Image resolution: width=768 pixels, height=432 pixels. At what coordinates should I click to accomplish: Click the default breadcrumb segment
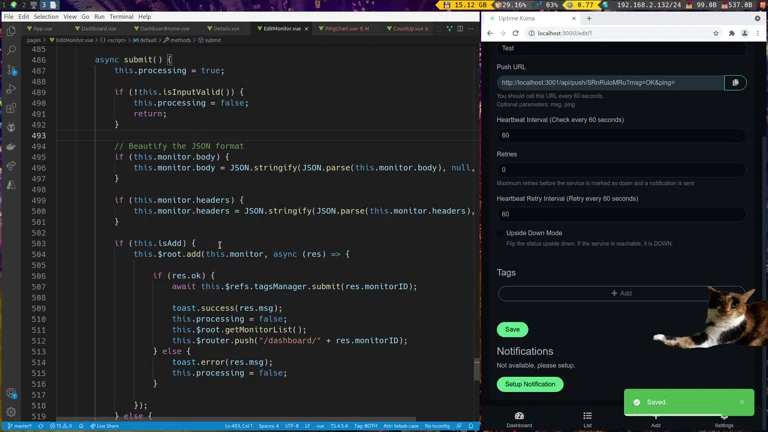(x=144, y=40)
